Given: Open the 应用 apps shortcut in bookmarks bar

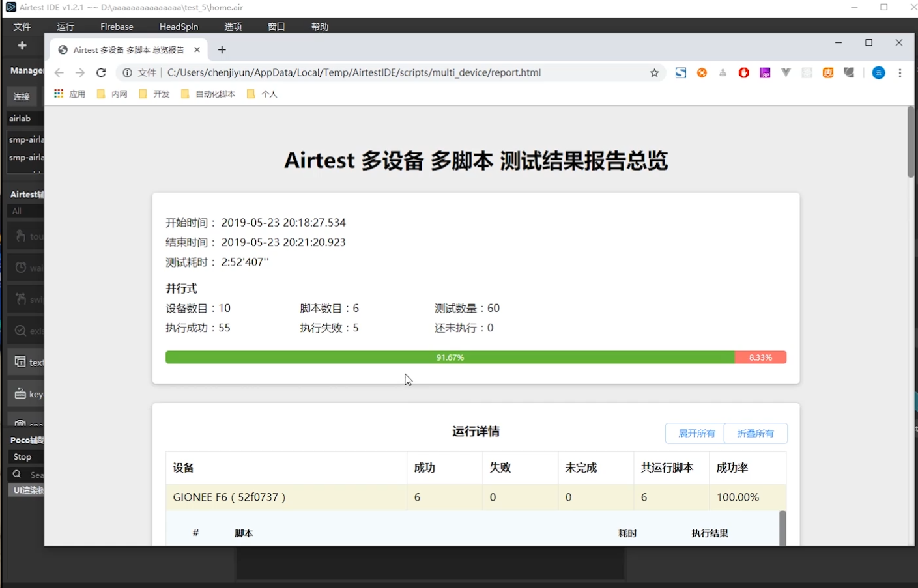Looking at the screenshot, I should click(x=69, y=94).
